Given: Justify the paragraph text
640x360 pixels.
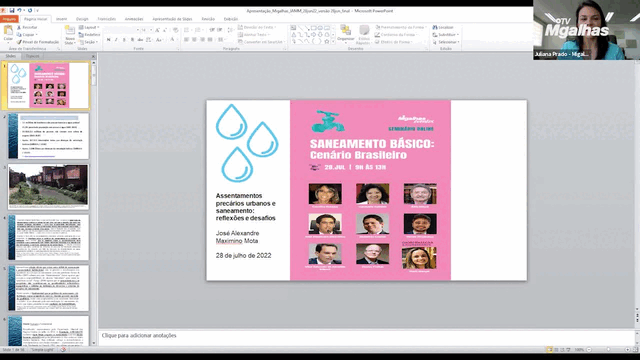Looking at the screenshot, I should click(x=210, y=40).
